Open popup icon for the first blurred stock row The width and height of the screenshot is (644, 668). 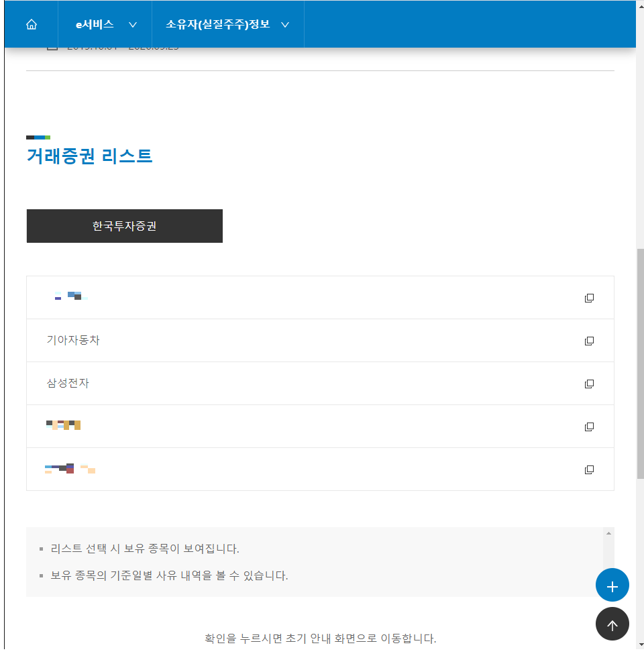(589, 298)
